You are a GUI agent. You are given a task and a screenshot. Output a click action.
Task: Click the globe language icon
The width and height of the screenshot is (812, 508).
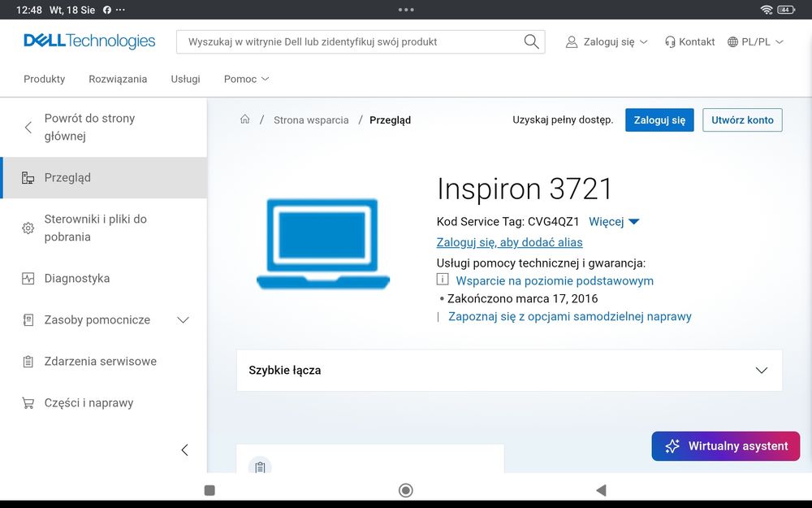[x=732, y=42]
